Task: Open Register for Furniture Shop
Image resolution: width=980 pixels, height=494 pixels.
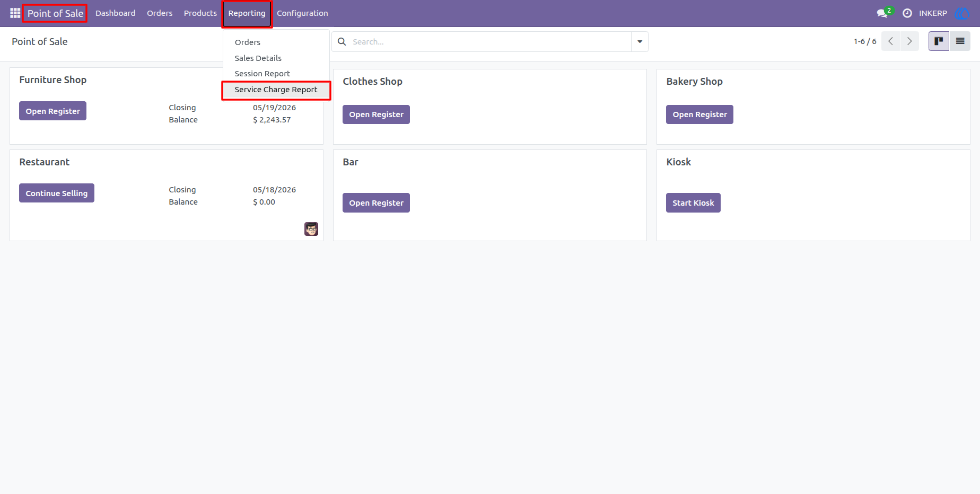Action: [52, 111]
